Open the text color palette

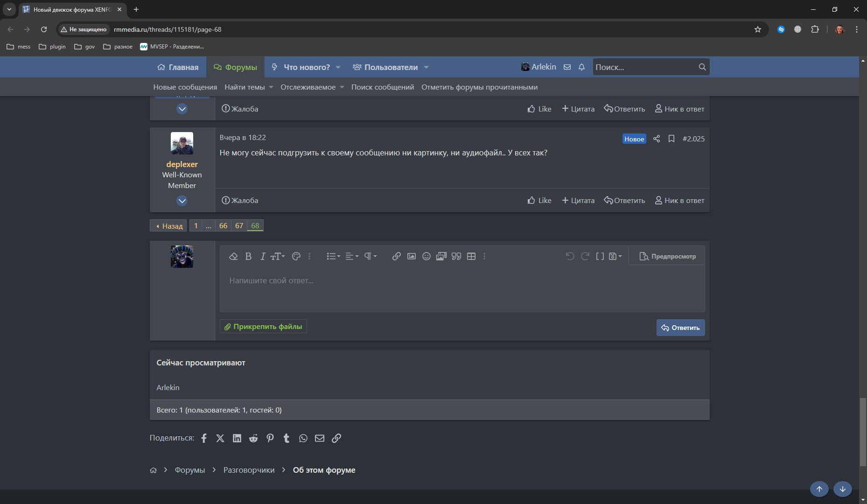click(296, 256)
